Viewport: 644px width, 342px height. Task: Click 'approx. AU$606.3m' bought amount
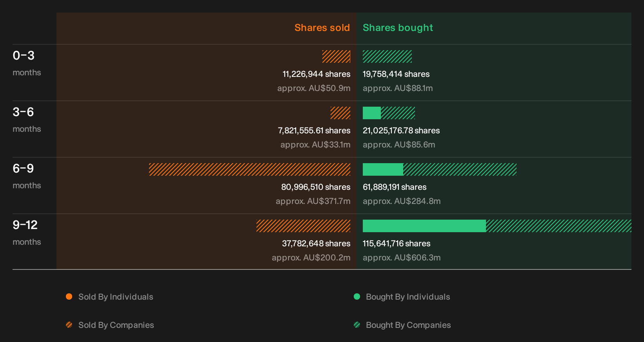point(402,258)
